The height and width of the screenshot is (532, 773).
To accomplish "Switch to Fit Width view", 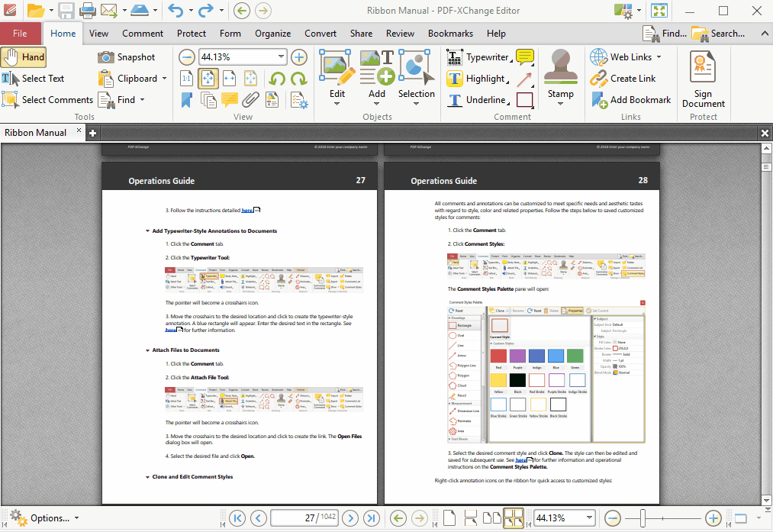I will click(229, 79).
